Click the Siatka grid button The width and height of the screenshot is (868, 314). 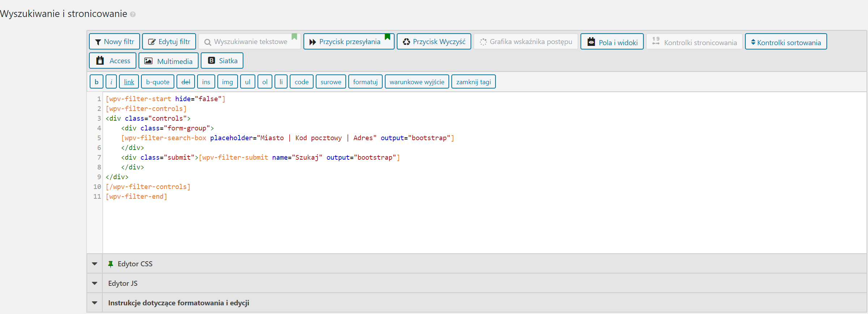(x=222, y=61)
